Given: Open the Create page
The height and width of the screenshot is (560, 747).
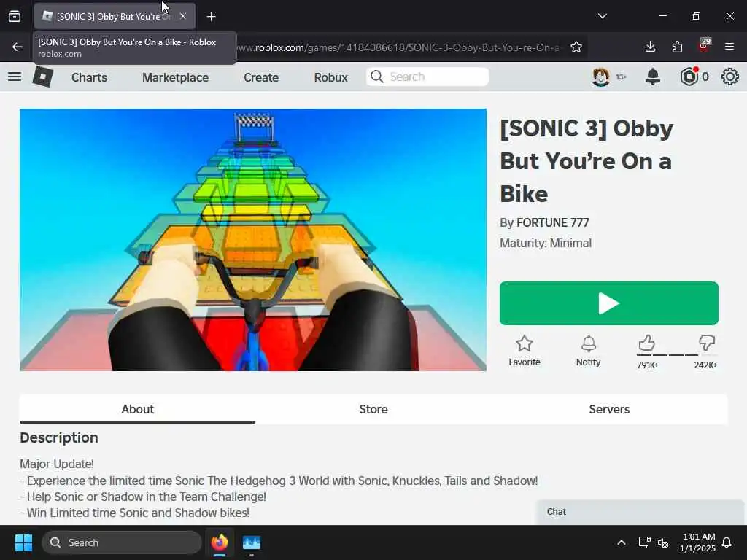Looking at the screenshot, I should (x=261, y=77).
